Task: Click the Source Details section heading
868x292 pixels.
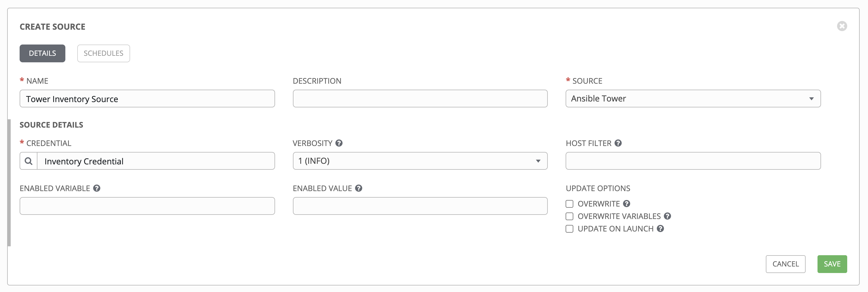Action: point(51,125)
